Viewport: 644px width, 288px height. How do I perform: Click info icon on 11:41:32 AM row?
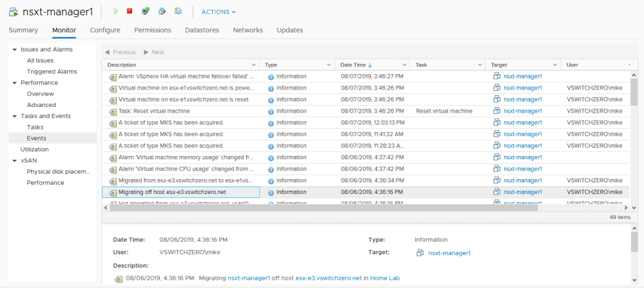[x=271, y=134]
